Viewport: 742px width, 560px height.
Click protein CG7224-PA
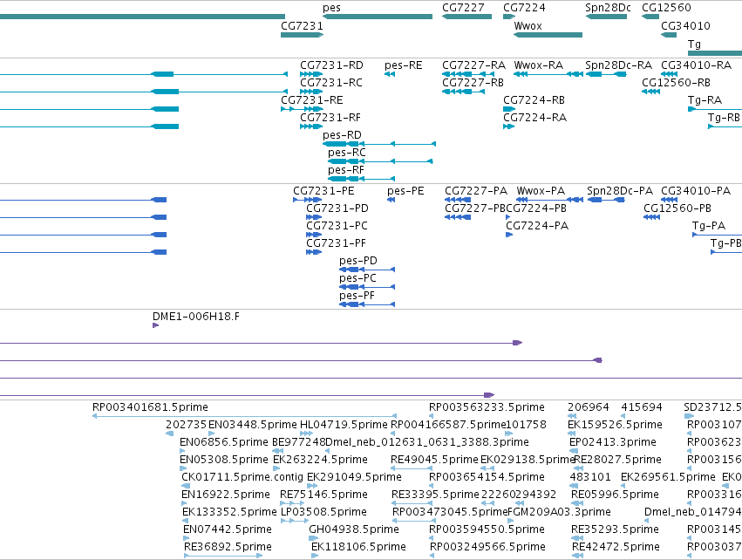(x=537, y=226)
